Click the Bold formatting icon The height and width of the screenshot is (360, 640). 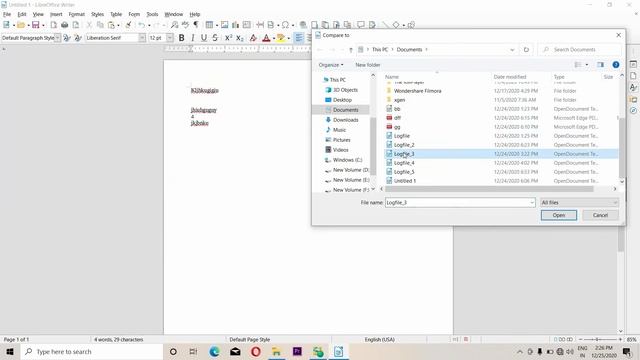(x=181, y=38)
